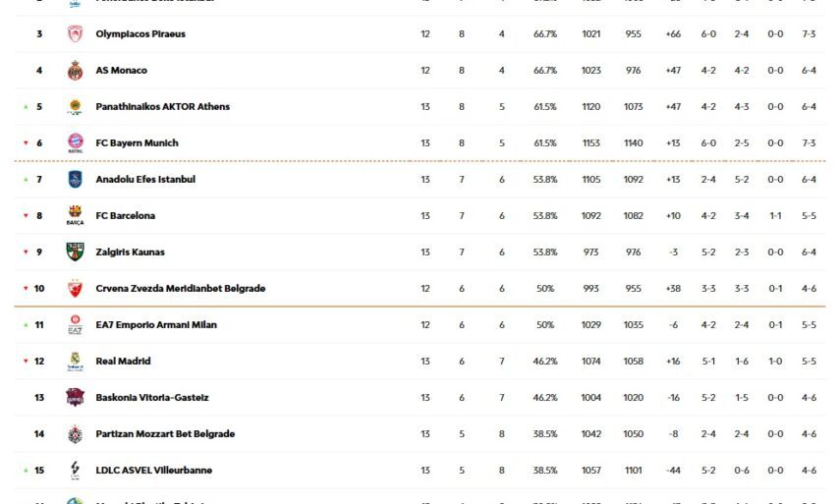Click the Crvena Zvezda red crest
The height and width of the screenshot is (504, 840).
(75, 289)
